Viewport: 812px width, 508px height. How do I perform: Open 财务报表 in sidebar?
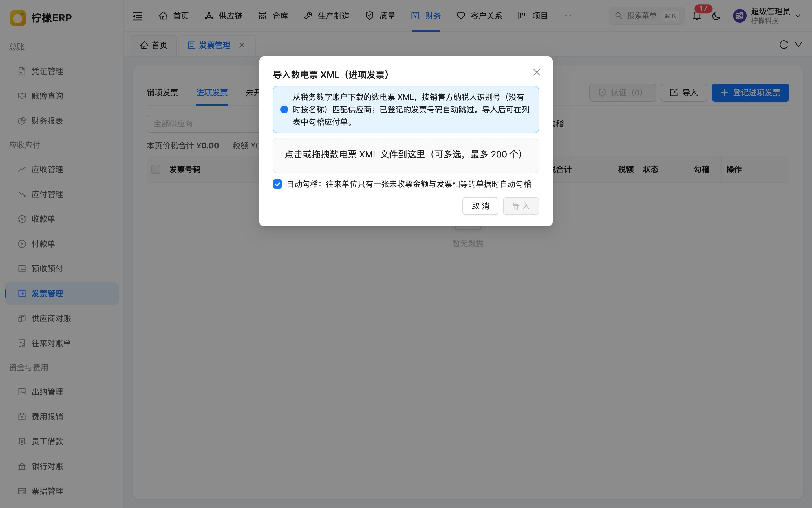click(x=62, y=121)
